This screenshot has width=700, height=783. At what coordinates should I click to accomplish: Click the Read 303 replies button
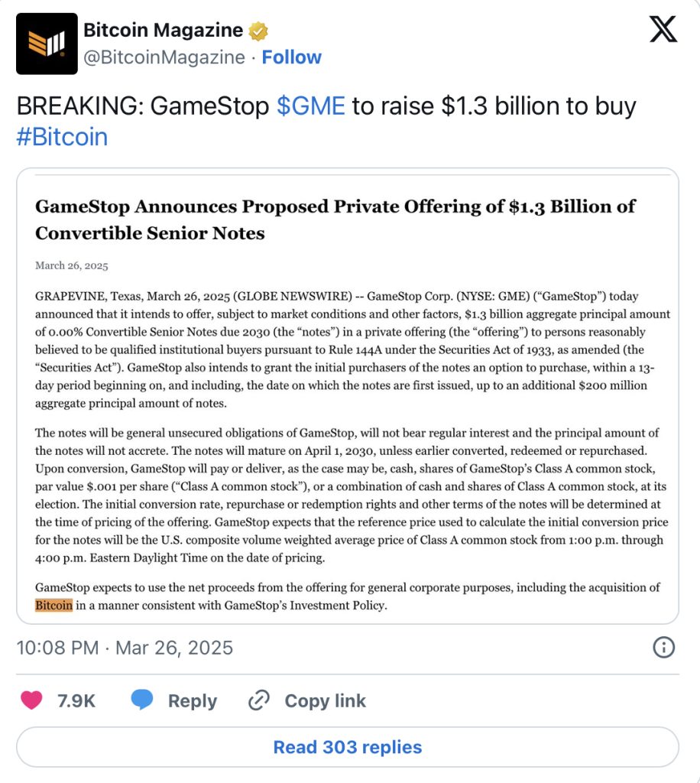pos(348,747)
